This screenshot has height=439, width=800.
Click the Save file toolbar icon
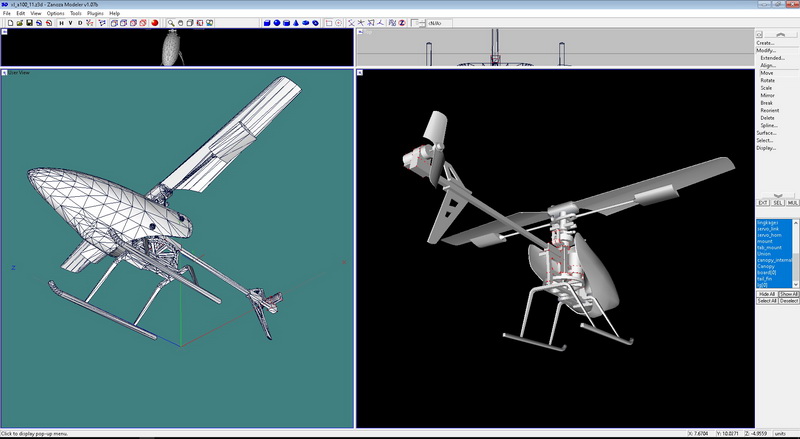[29, 21]
